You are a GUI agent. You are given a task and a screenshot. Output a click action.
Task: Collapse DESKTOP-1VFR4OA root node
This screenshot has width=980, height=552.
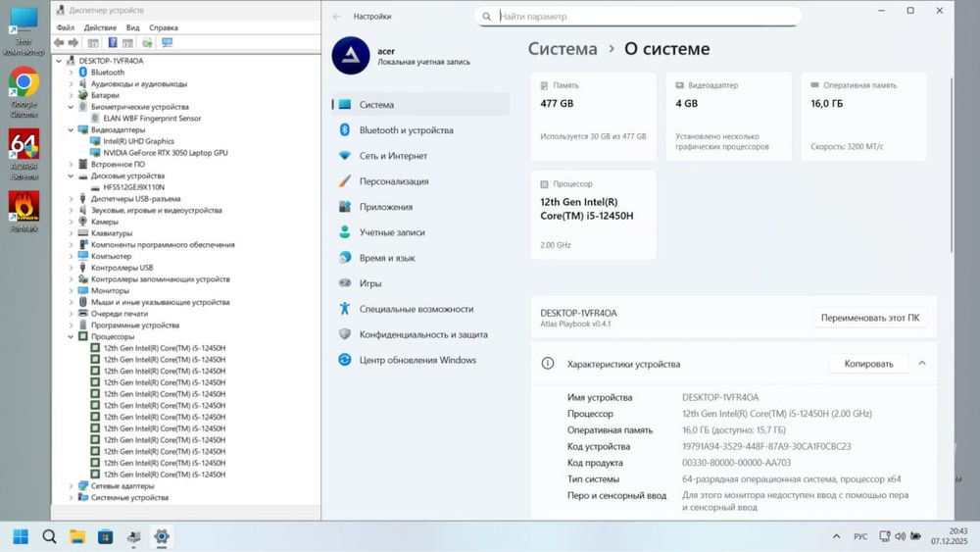(59, 61)
